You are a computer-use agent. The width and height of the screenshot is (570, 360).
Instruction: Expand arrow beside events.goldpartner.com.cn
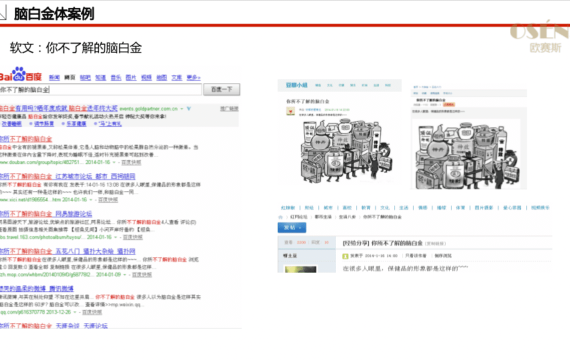[182, 109]
